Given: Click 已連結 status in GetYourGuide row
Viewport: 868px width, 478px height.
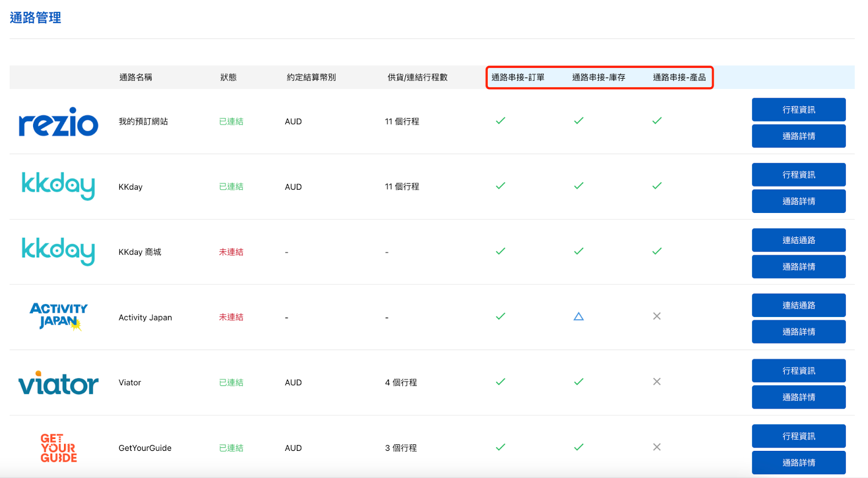Looking at the screenshot, I should tap(231, 448).
